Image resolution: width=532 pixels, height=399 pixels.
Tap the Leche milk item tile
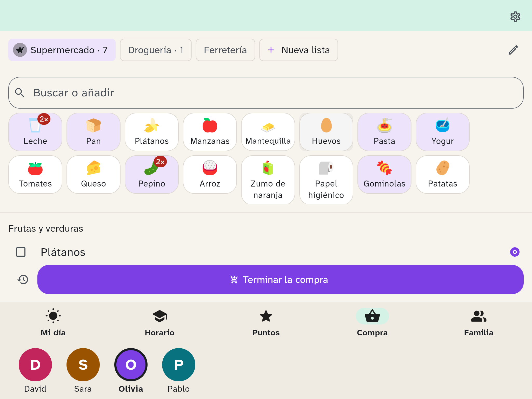pyautogui.click(x=35, y=132)
